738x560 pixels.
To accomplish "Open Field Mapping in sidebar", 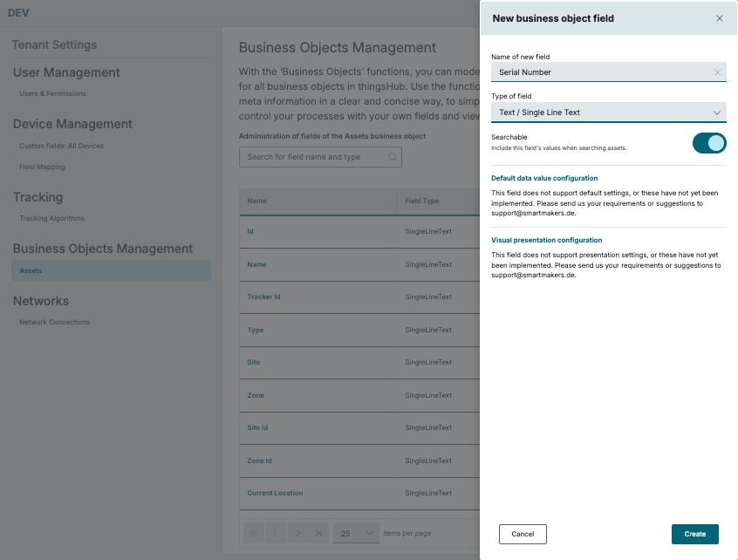I will pos(43,167).
